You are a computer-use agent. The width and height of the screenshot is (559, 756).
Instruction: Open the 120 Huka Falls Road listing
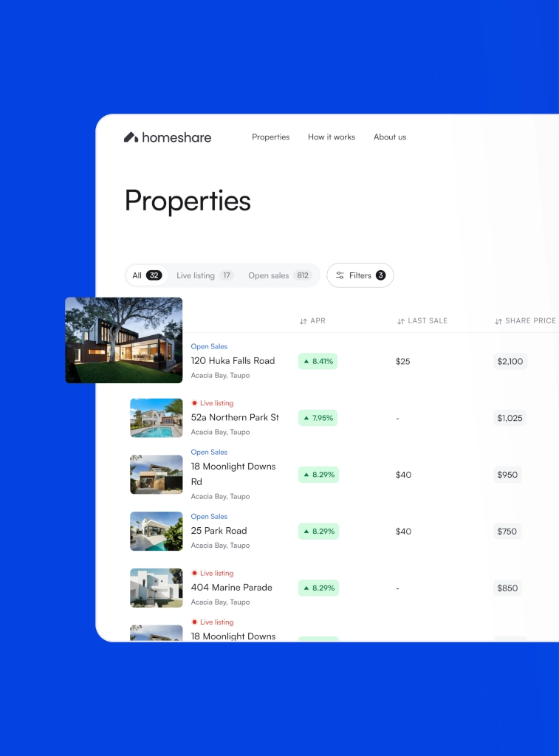pyautogui.click(x=233, y=361)
